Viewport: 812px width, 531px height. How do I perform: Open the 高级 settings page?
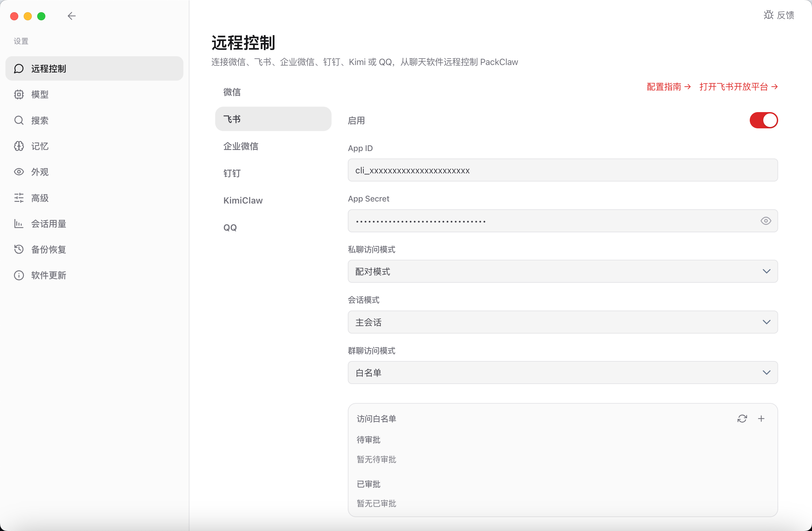click(94, 198)
